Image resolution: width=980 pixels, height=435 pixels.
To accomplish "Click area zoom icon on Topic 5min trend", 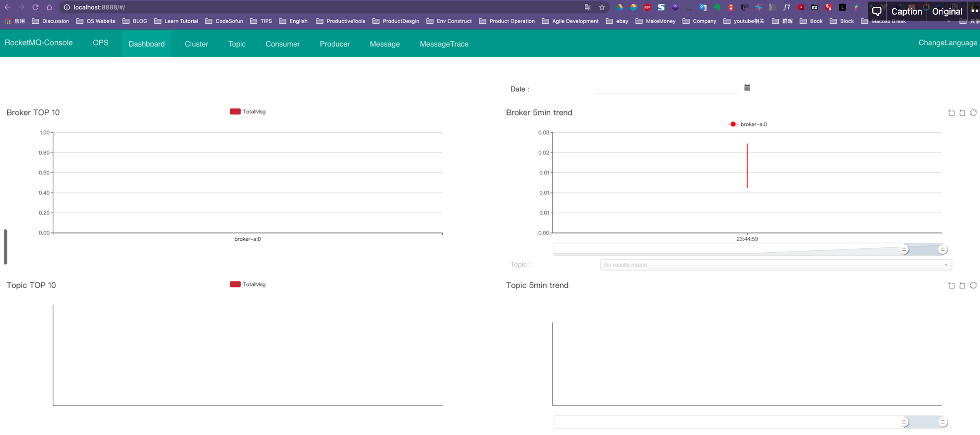I will [x=951, y=286].
